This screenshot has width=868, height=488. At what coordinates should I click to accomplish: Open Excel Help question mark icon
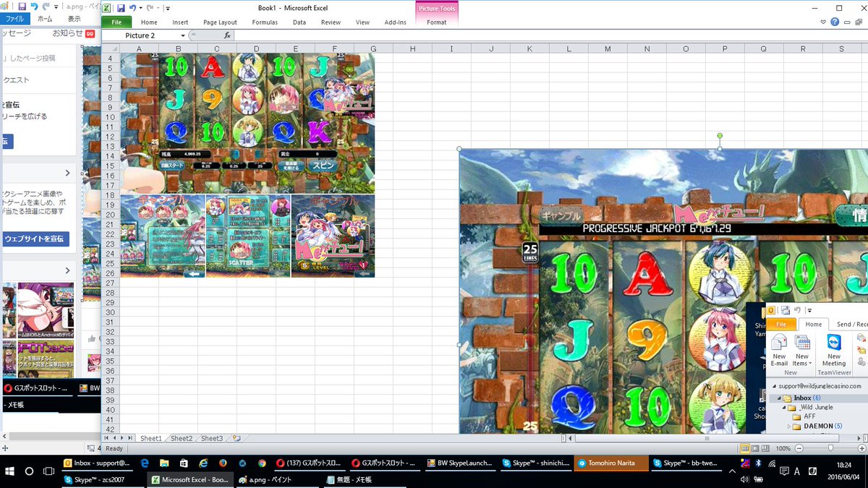coord(835,22)
